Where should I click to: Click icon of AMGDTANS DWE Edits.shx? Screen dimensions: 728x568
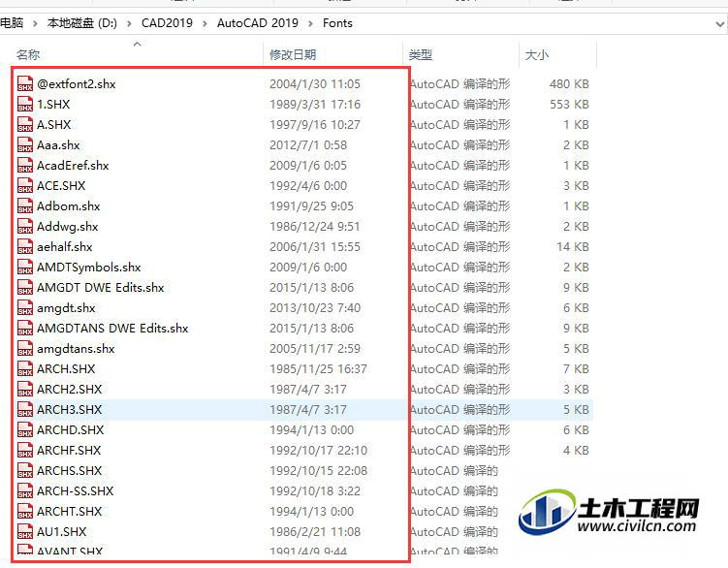[25, 328]
